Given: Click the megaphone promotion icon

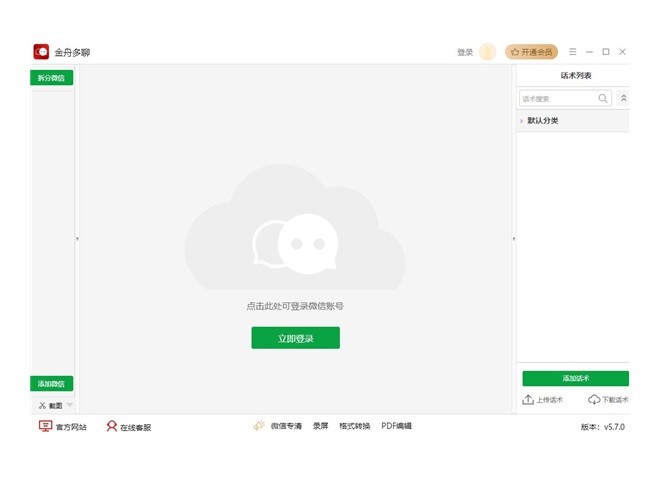Looking at the screenshot, I should [259, 425].
